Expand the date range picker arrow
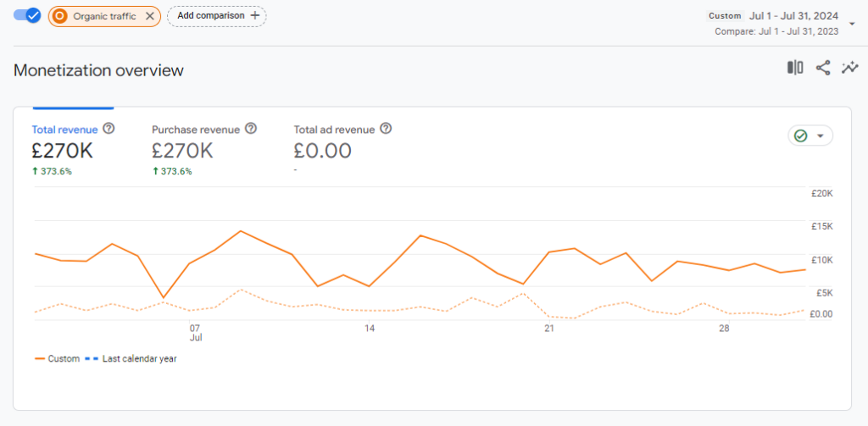The image size is (868, 426). (x=852, y=23)
